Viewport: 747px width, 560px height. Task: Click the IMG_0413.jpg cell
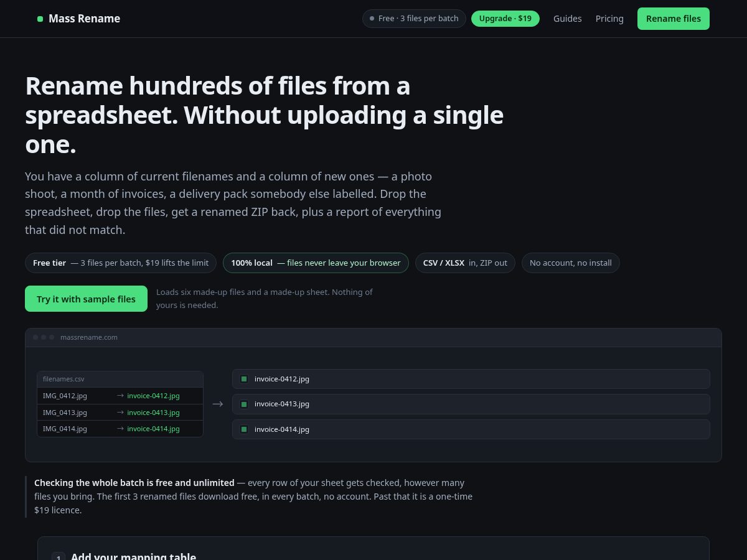(x=65, y=412)
